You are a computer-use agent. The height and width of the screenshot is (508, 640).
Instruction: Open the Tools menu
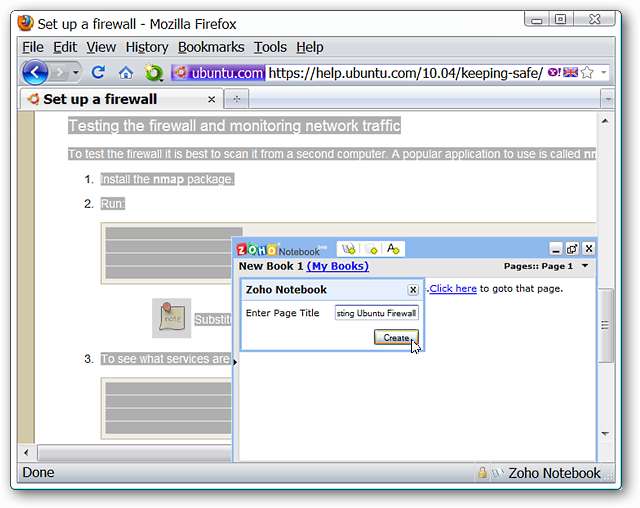point(270,47)
